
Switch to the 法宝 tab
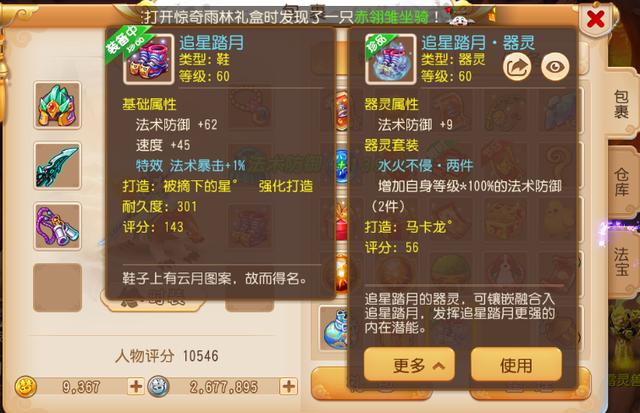621,261
